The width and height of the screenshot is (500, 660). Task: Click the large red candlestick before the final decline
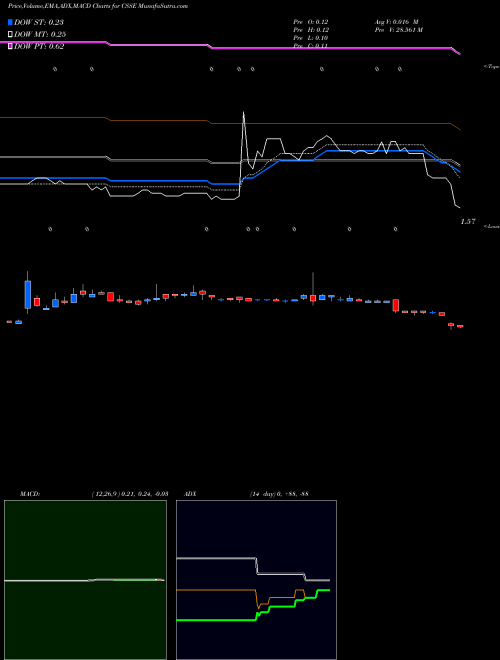[x=396, y=305]
